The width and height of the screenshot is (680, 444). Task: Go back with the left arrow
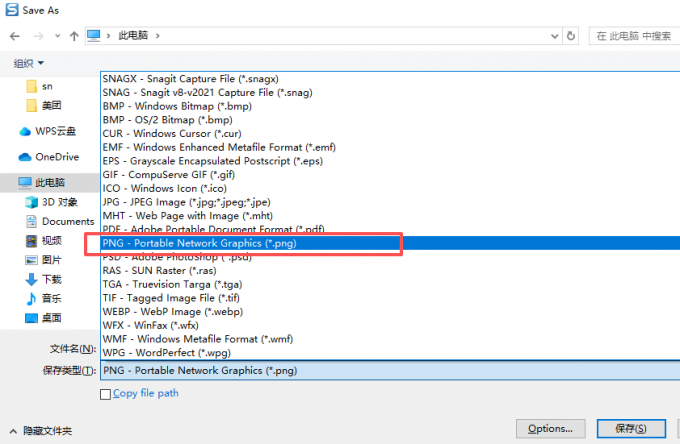pyautogui.click(x=15, y=36)
